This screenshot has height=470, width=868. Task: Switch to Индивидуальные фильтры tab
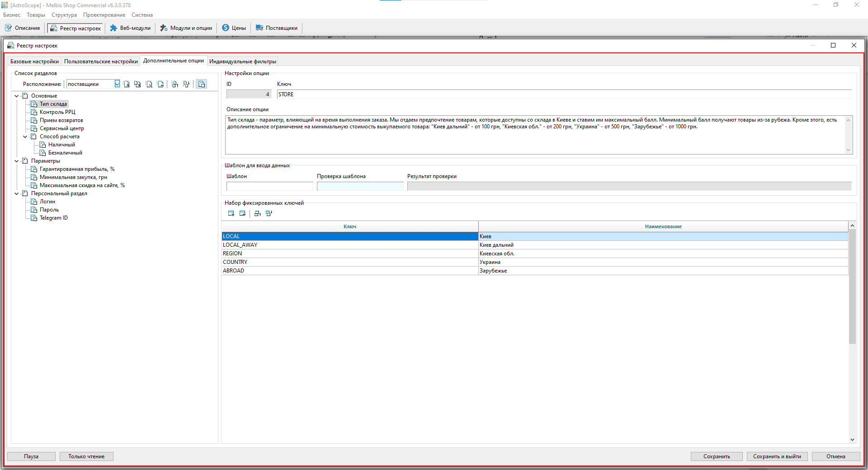243,61
